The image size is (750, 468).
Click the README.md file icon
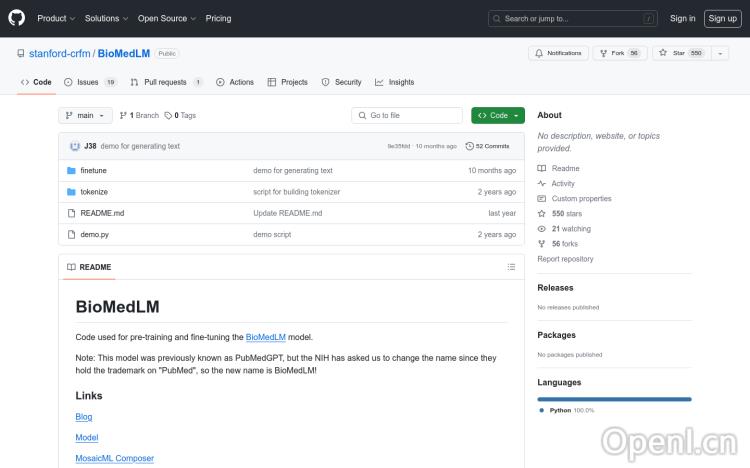(x=71, y=213)
